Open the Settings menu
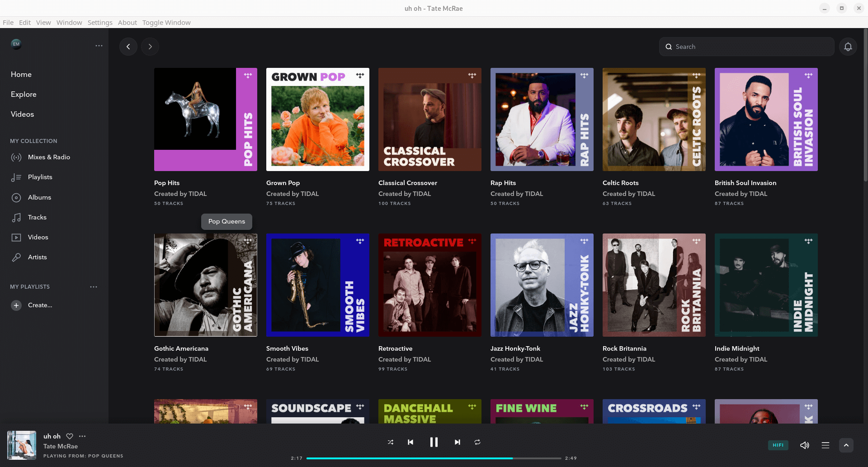The width and height of the screenshot is (868, 467). pos(100,23)
